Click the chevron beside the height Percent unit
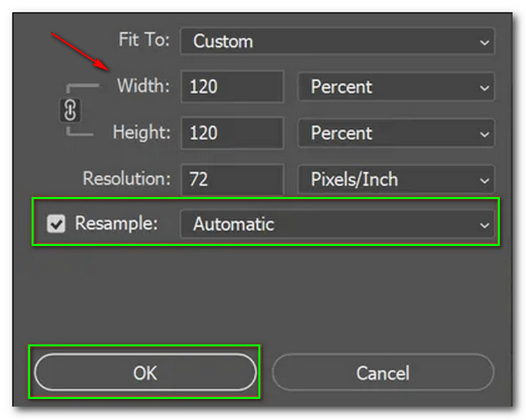The image size is (526, 420). pos(483,133)
